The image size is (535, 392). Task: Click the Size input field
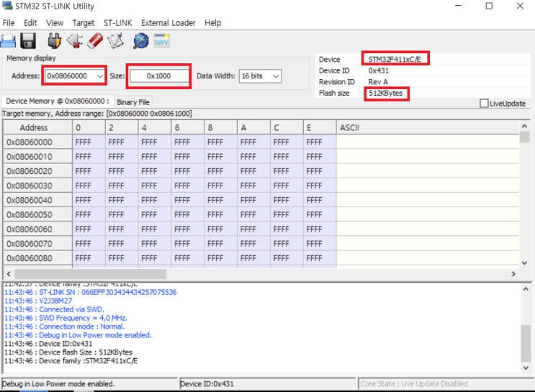tap(158, 76)
